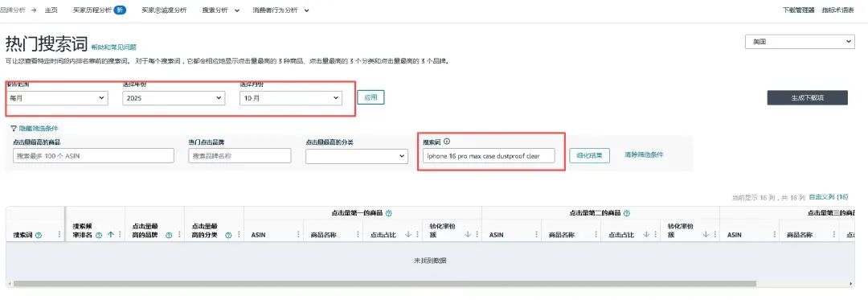Open column menu dots for 搜索词

[59, 235]
